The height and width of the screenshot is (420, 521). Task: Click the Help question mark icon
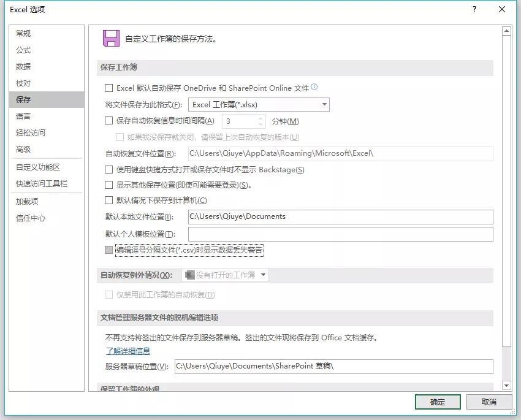474,10
